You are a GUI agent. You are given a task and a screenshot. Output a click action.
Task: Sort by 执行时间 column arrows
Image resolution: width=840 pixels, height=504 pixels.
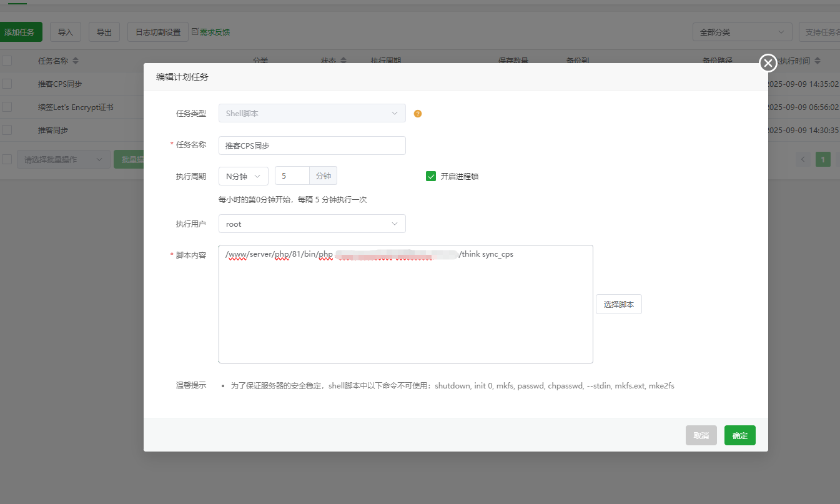(818, 61)
